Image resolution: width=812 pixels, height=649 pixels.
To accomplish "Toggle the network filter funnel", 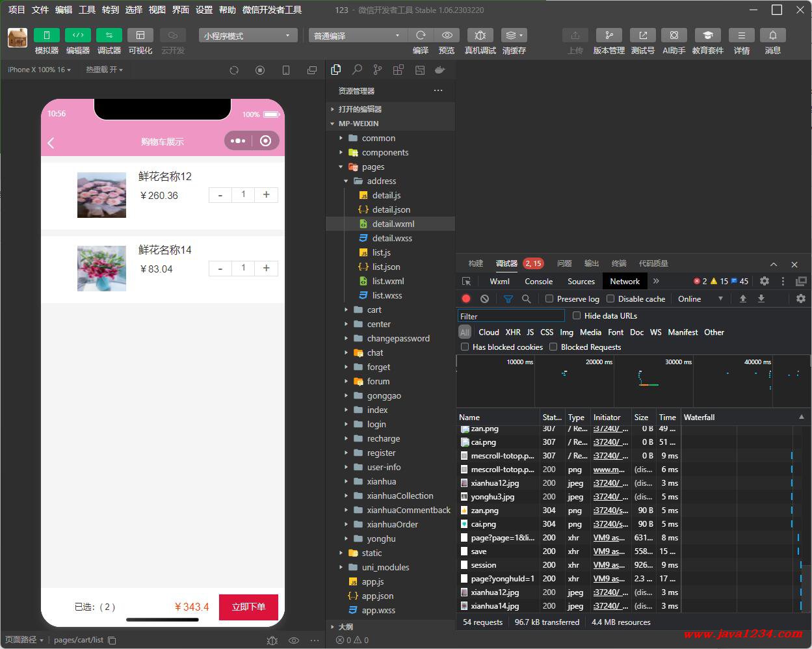I will point(508,298).
